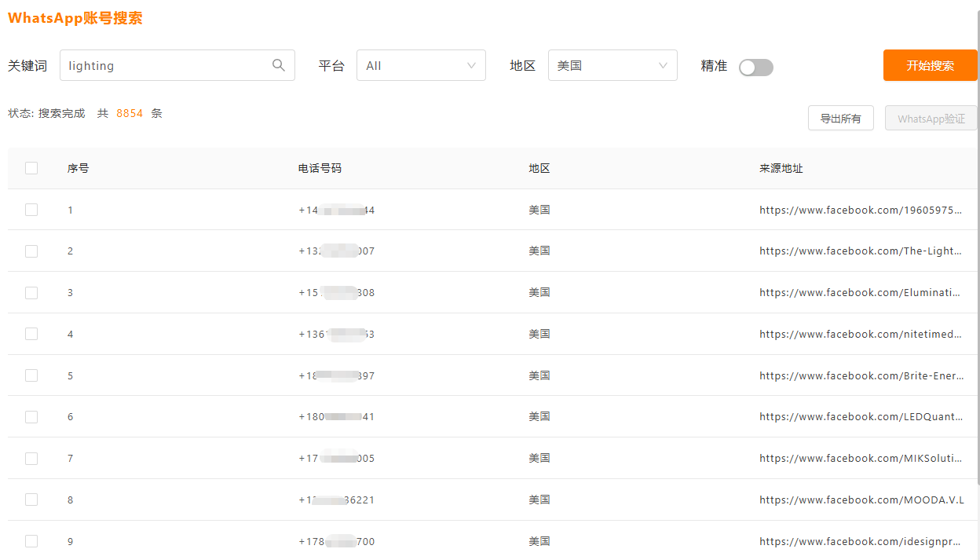Tick the checkbox for row 1

[31, 210]
